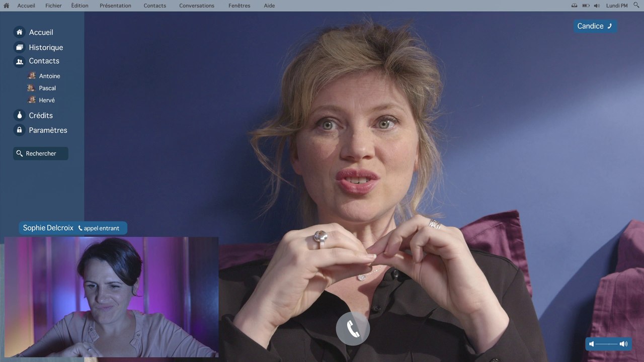Click the round phone handset call button
Screen dimensions: 644x362
point(353,329)
